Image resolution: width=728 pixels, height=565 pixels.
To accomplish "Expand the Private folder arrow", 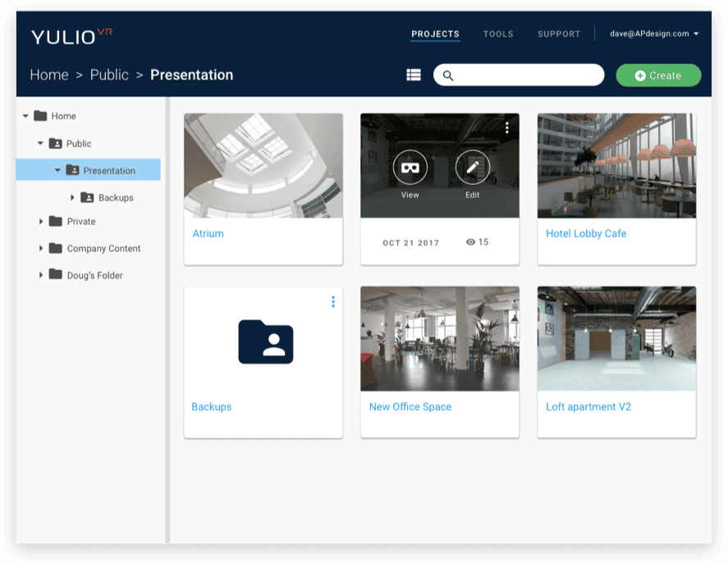I will click(x=41, y=222).
